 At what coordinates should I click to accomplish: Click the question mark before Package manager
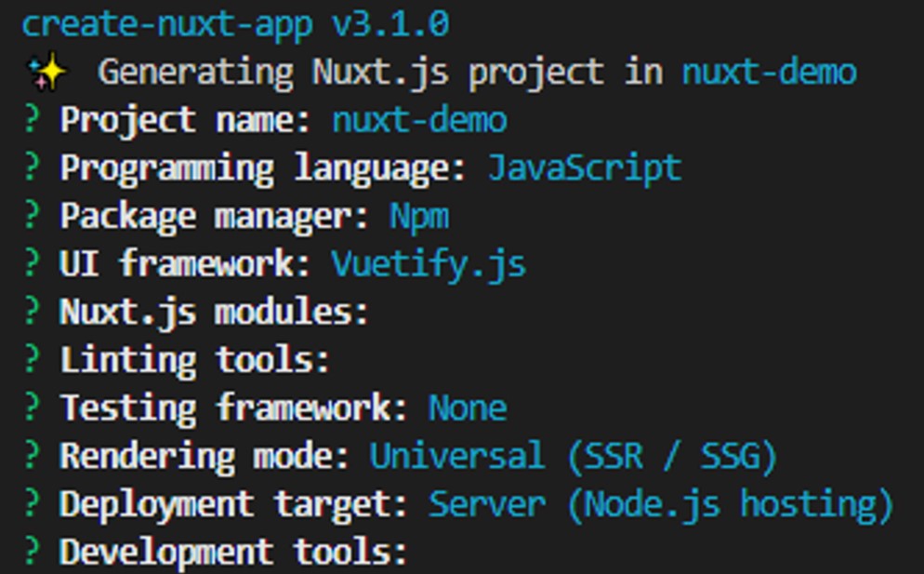[28, 215]
